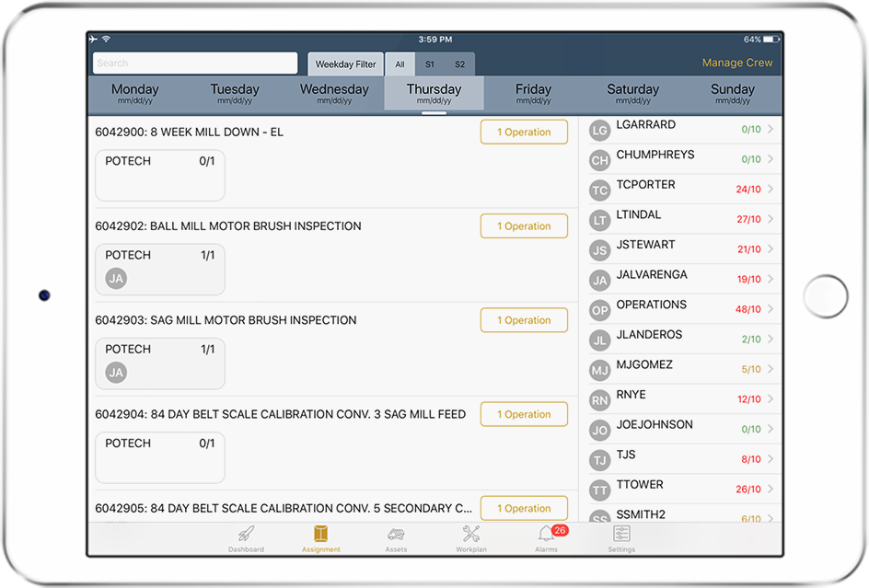Select the S2 shift filter
The width and height of the screenshot is (869, 588).
459,64
